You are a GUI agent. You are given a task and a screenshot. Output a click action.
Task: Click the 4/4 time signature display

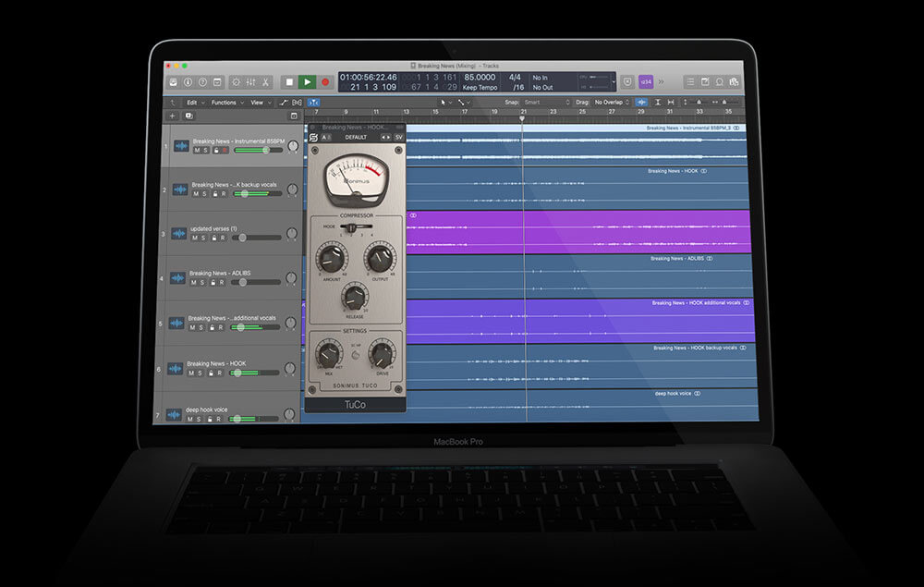click(515, 78)
